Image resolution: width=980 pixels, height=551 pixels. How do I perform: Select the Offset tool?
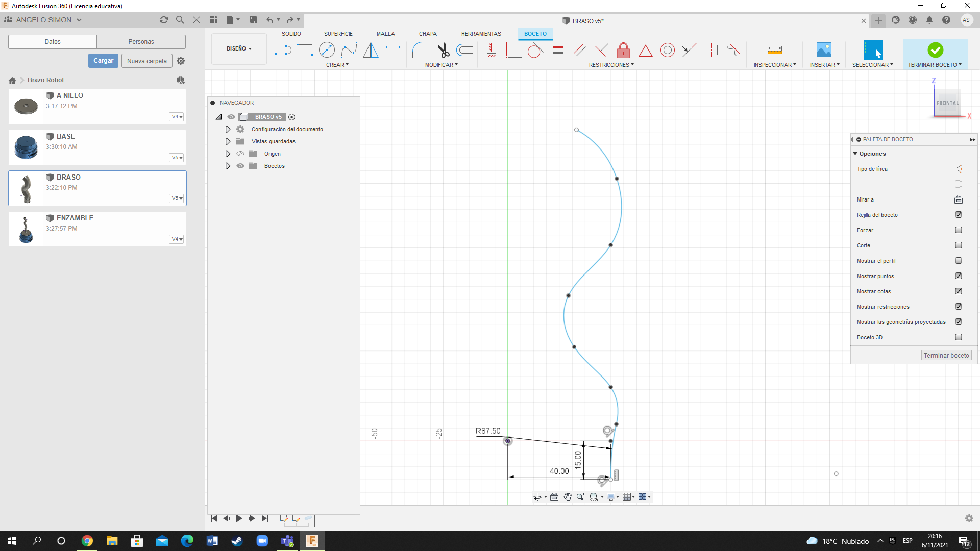464,50
